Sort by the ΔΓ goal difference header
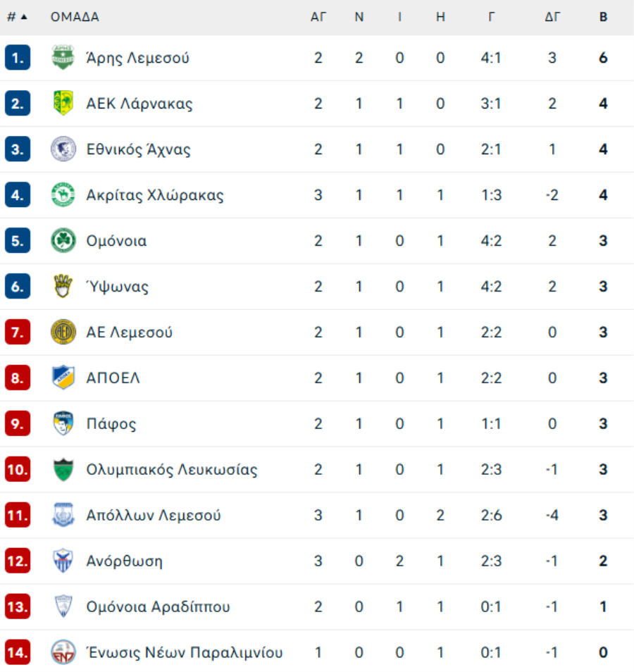 point(552,17)
